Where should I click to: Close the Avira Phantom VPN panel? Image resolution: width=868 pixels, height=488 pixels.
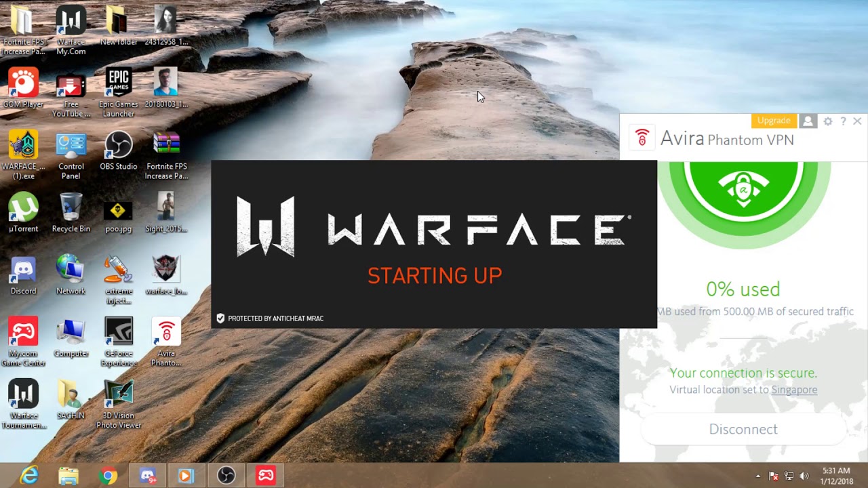(857, 121)
